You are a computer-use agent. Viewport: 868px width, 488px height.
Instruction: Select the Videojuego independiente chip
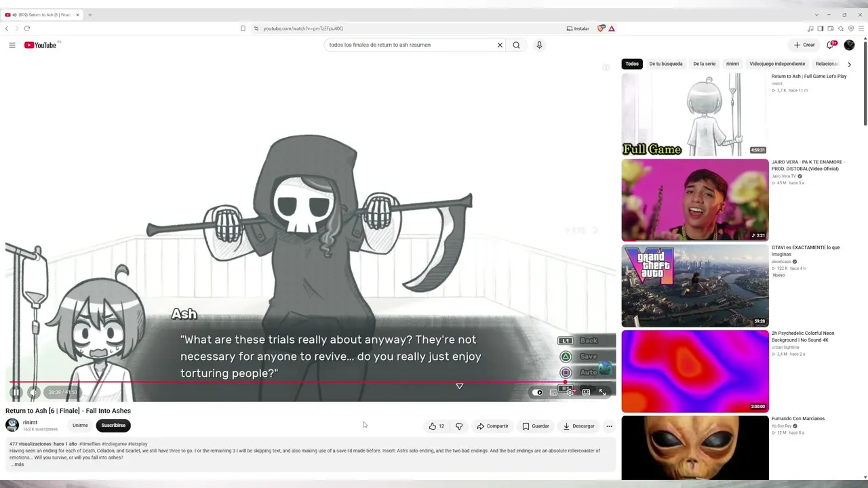coord(777,64)
